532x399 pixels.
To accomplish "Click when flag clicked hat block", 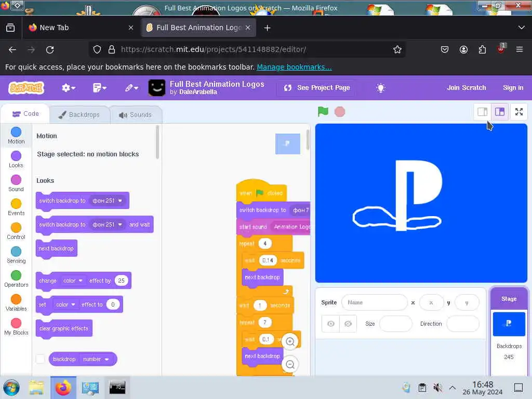I will [261, 192].
